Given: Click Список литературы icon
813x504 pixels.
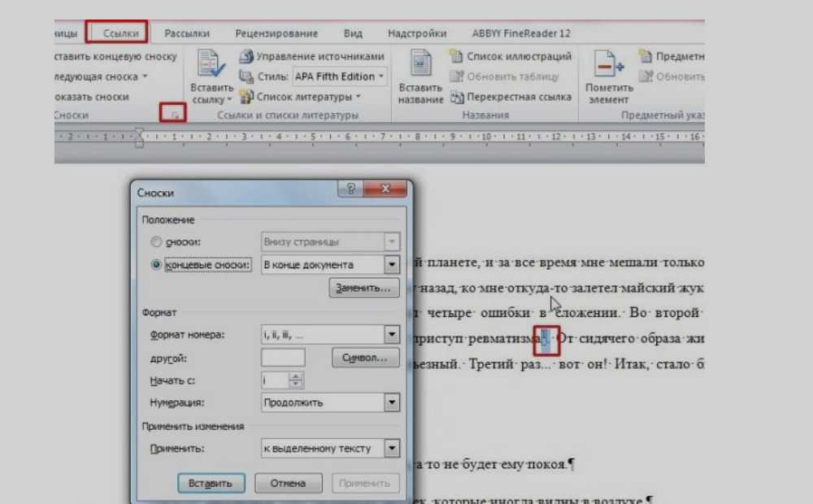Looking at the screenshot, I should click(x=247, y=97).
